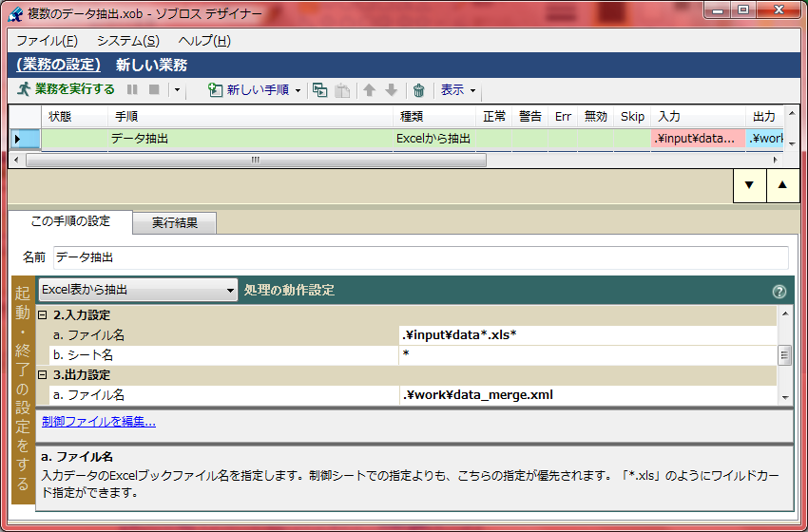Click the grid horizontal scrollbar right arrow
This screenshot has width=808, height=532.
click(x=776, y=161)
